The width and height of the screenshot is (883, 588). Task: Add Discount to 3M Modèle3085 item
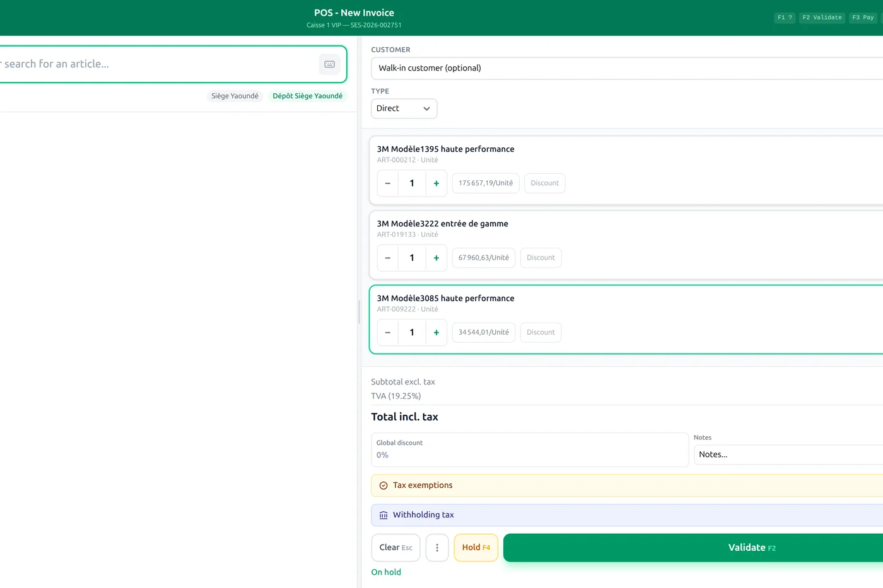pyautogui.click(x=541, y=333)
